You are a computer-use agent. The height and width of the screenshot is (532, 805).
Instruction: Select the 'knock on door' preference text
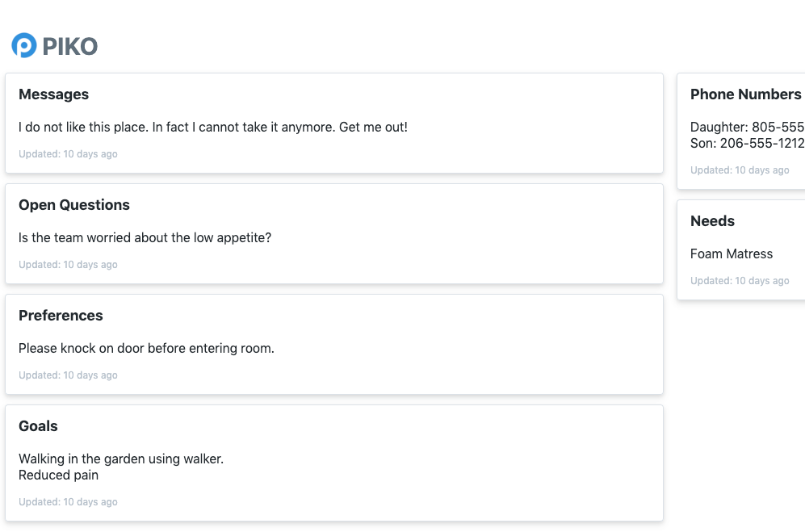pyautogui.click(x=146, y=348)
